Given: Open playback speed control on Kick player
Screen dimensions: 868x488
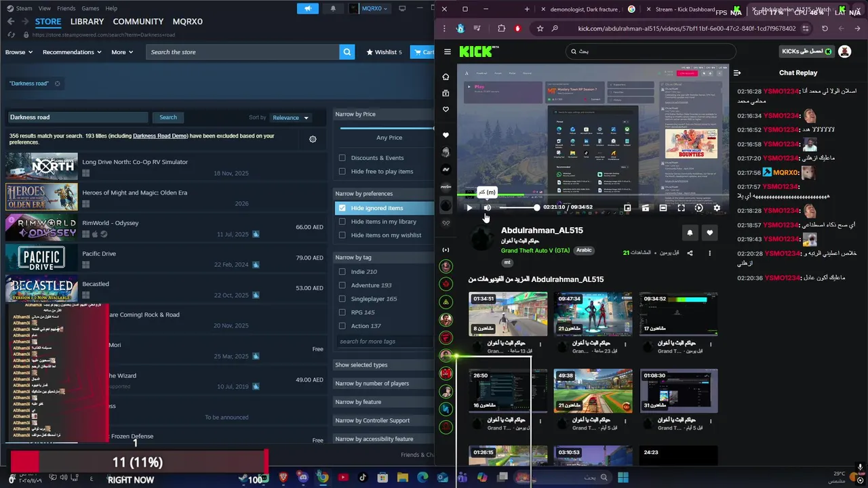Looking at the screenshot, I should [x=698, y=207].
